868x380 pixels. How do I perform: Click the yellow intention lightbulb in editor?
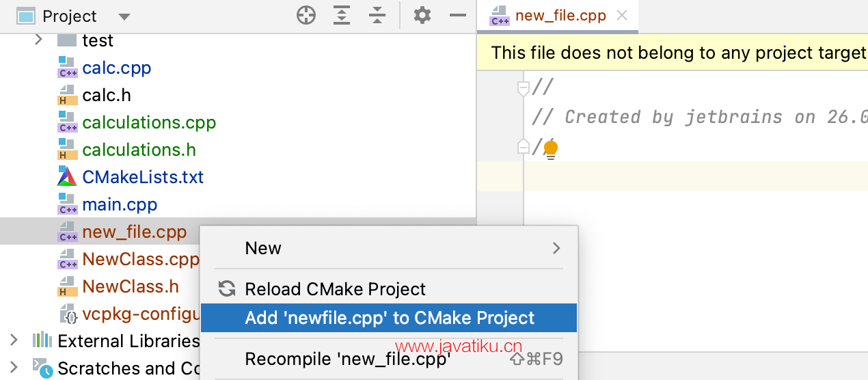[551, 149]
